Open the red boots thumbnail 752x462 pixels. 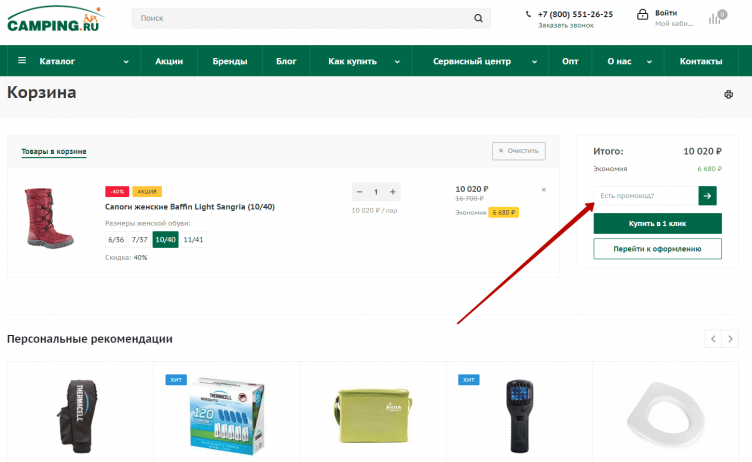49,218
